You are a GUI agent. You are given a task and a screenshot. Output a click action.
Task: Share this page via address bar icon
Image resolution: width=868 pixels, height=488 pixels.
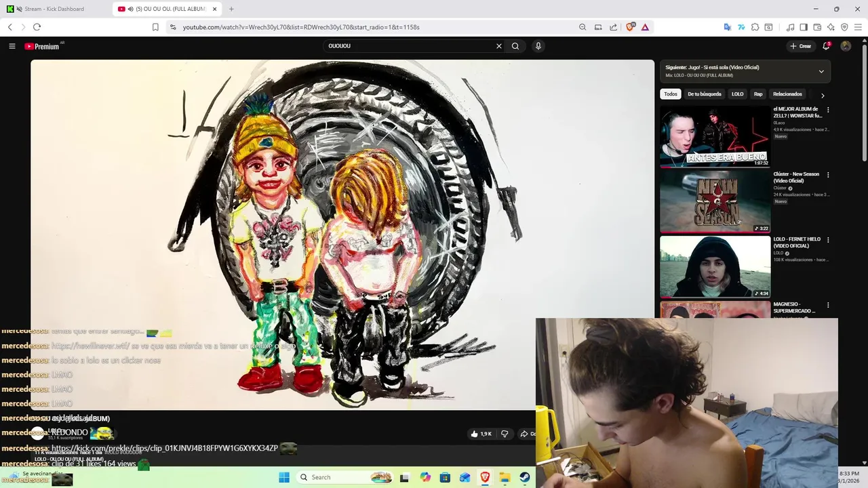coord(614,27)
